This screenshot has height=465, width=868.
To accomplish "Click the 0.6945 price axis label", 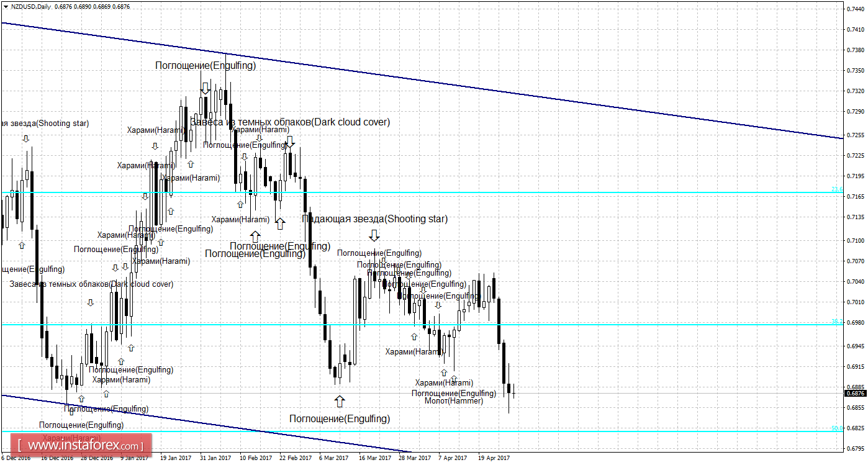I will tap(856, 346).
